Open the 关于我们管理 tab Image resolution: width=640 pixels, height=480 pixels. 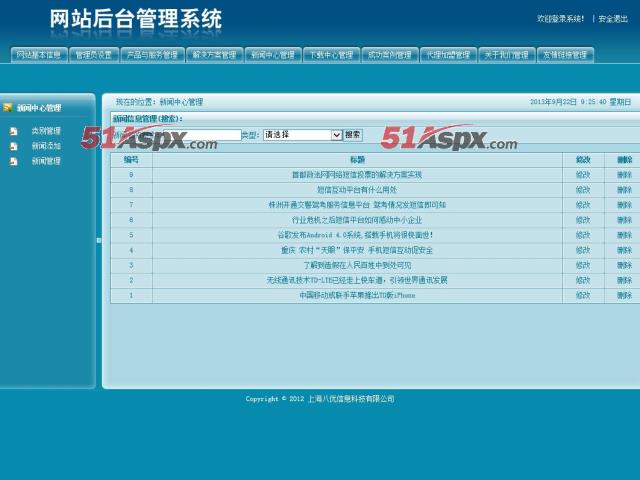tap(507, 55)
